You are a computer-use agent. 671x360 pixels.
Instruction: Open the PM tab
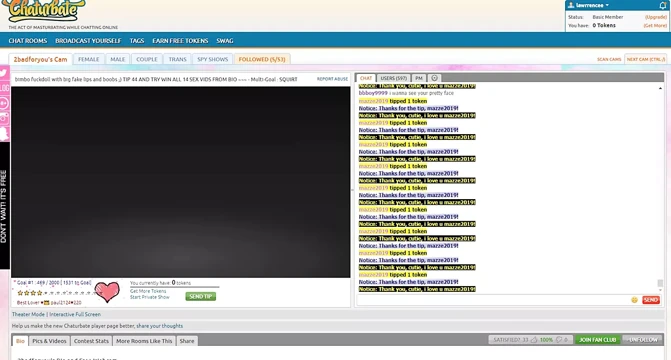[x=419, y=78]
